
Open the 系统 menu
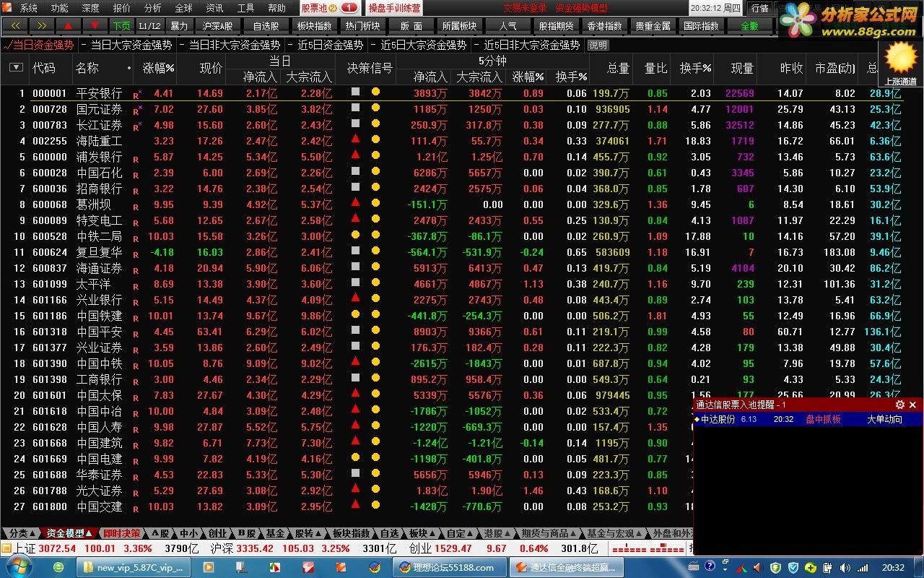(29, 8)
